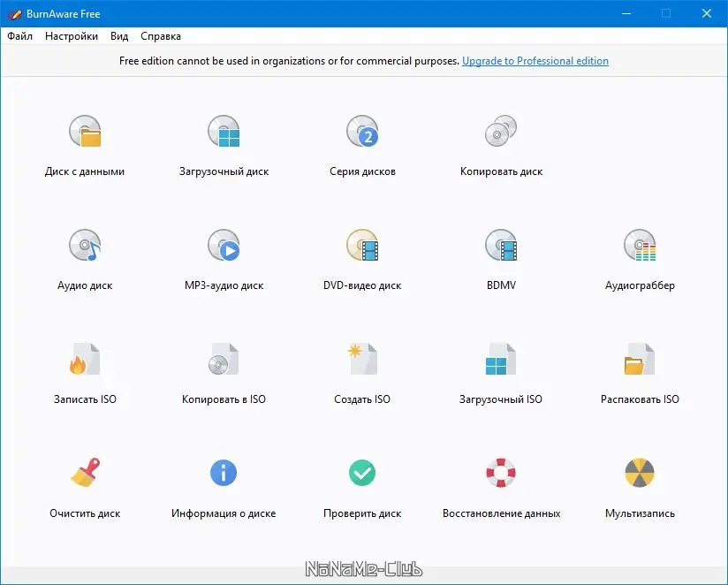Open the Диск с данными tool
Image resolution: width=728 pixels, height=585 pixels.
[85, 132]
